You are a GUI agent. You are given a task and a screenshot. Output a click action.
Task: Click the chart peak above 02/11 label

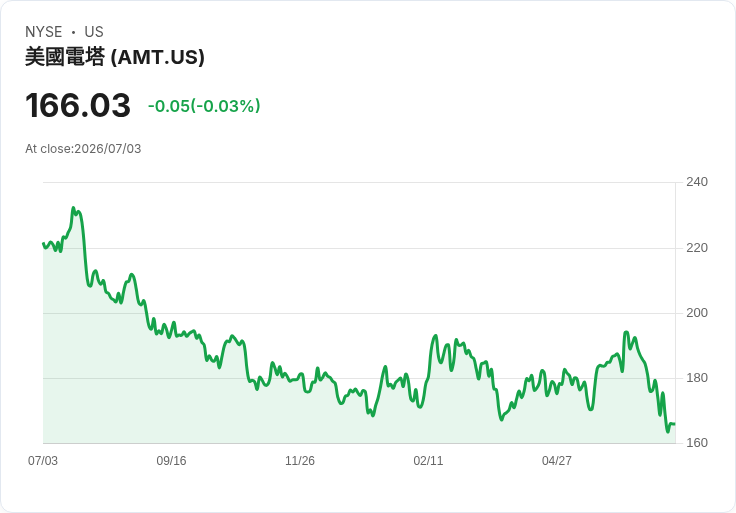pos(436,336)
